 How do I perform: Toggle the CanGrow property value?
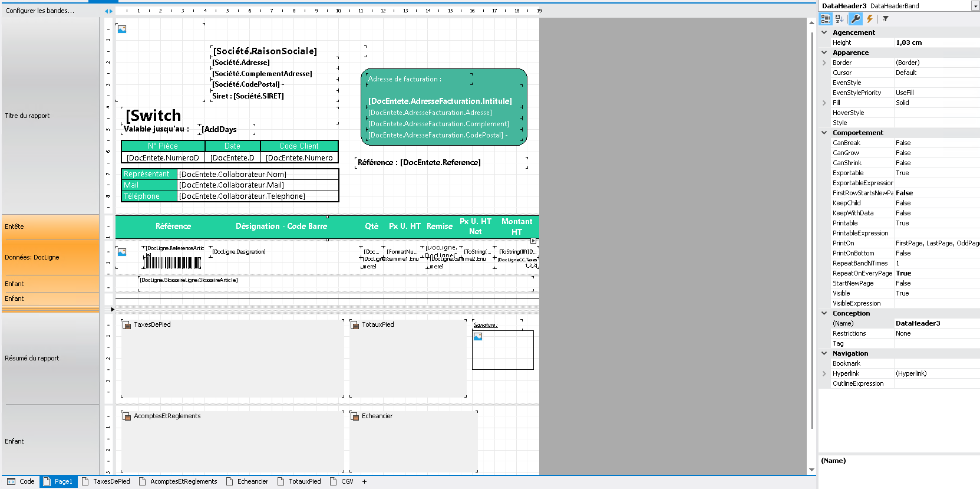936,153
